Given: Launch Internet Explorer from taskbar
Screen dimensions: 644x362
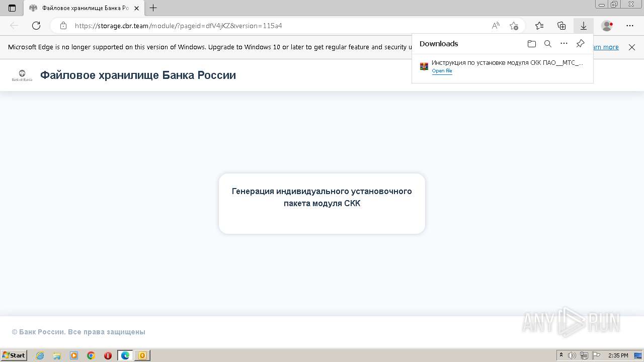Looking at the screenshot, I should (x=40, y=355).
